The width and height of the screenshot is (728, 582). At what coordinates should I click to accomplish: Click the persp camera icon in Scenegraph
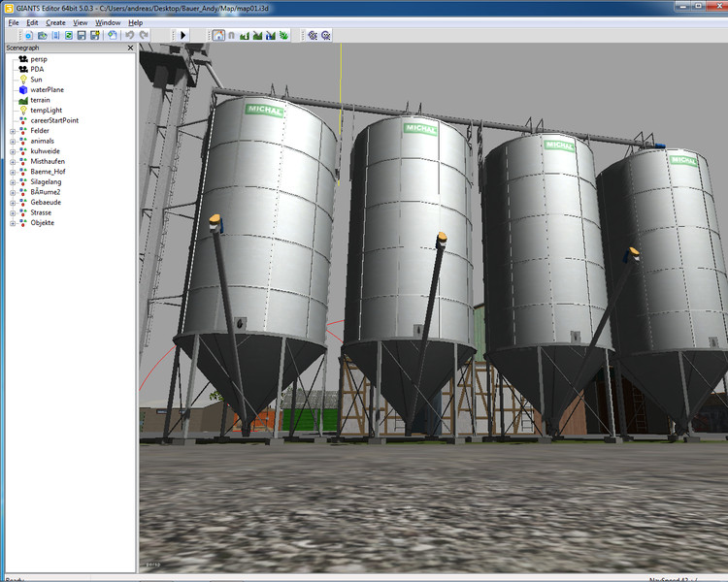tap(23, 59)
